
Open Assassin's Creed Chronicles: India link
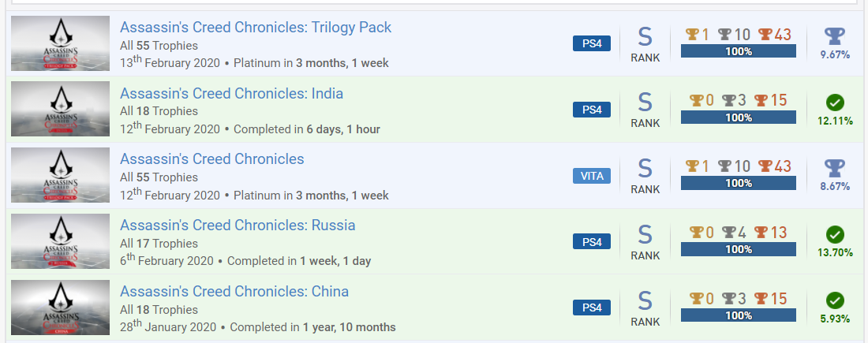(x=231, y=93)
